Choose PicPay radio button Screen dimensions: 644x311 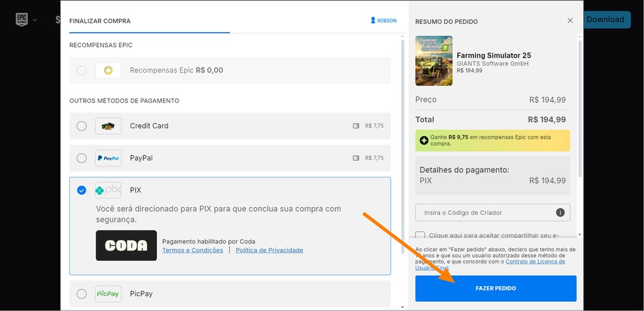point(82,294)
